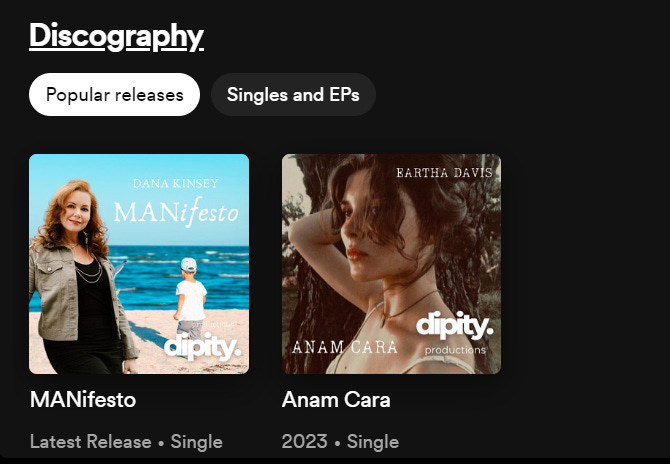
Task: Open the Anam Cara album cover
Action: click(x=391, y=264)
